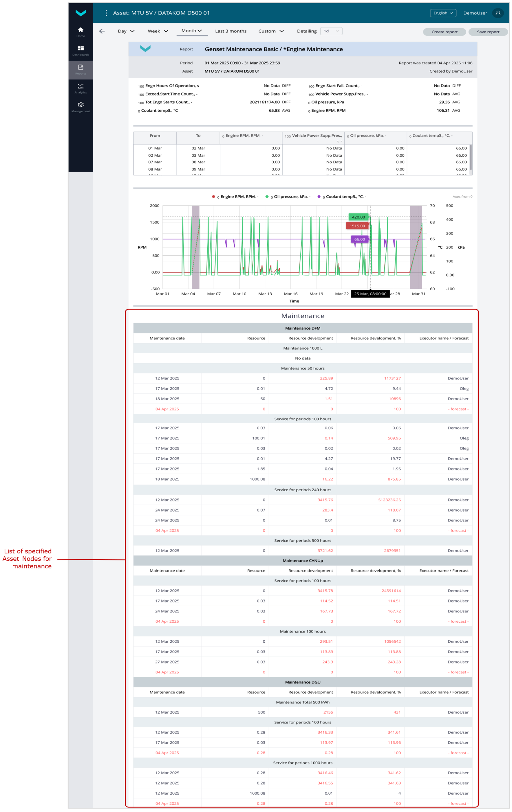Select the Month period tab
The image size is (512, 812).
[191, 31]
